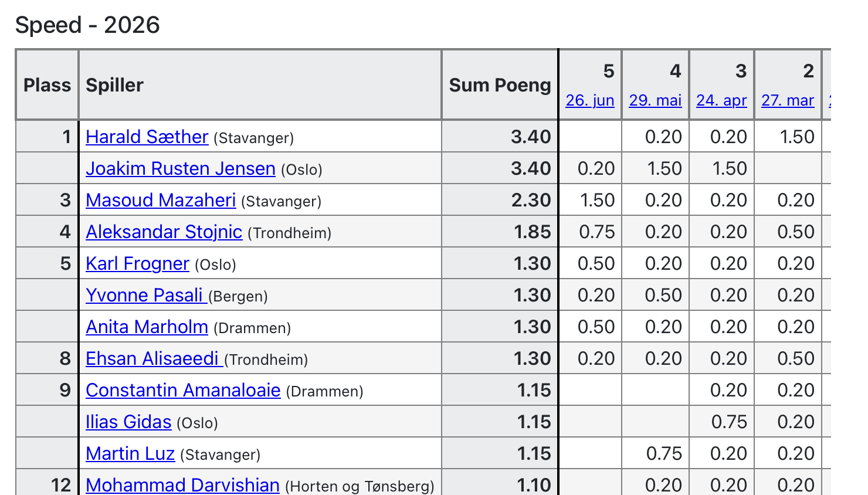Click Ilias Gidas player link

click(x=128, y=422)
